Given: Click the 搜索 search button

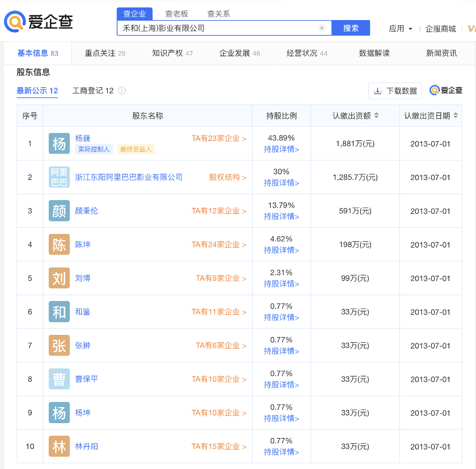Looking at the screenshot, I should 350,28.
